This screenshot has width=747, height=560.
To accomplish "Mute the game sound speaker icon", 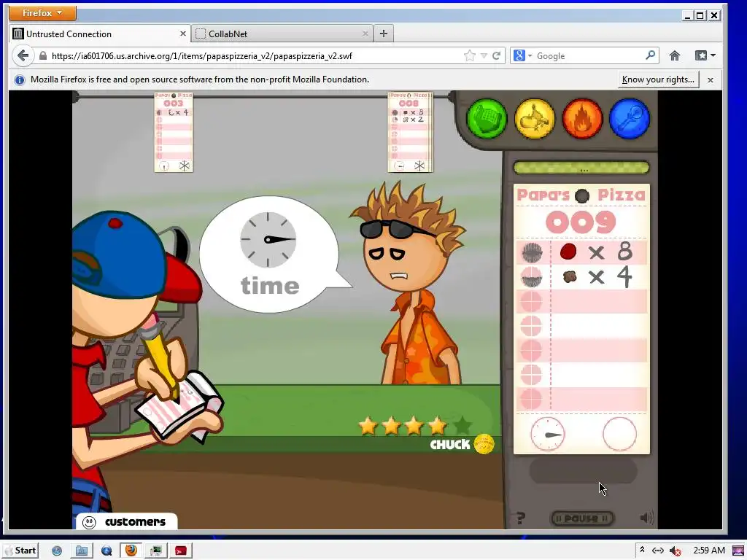I will (646, 518).
